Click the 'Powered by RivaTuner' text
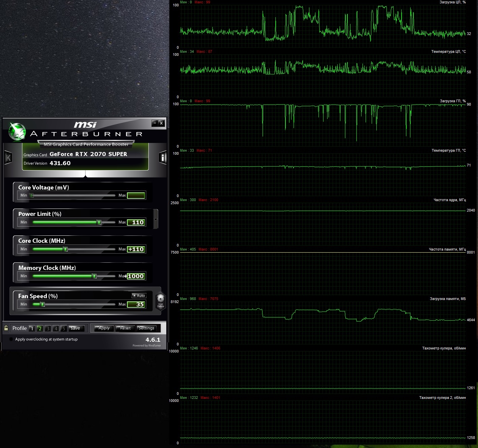The image size is (478, 448). [x=147, y=345]
